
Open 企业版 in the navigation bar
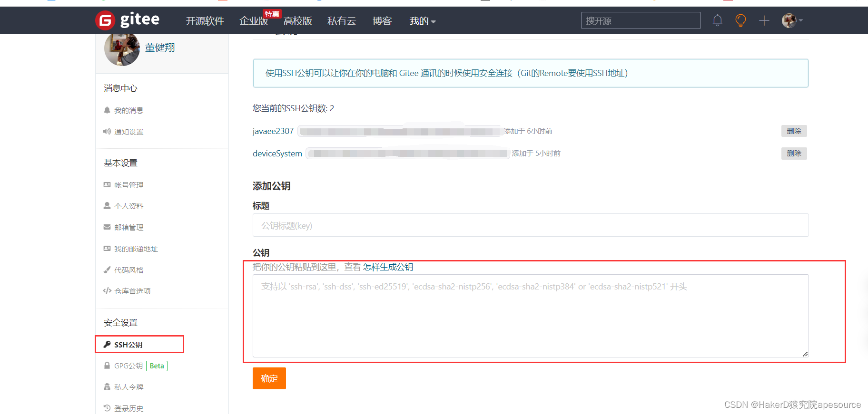[254, 21]
